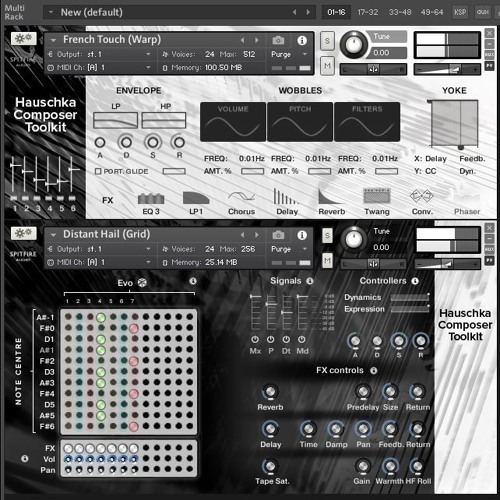Enable the Port. Glide checkbox
The height and width of the screenshot is (500, 500).
pos(98,171)
